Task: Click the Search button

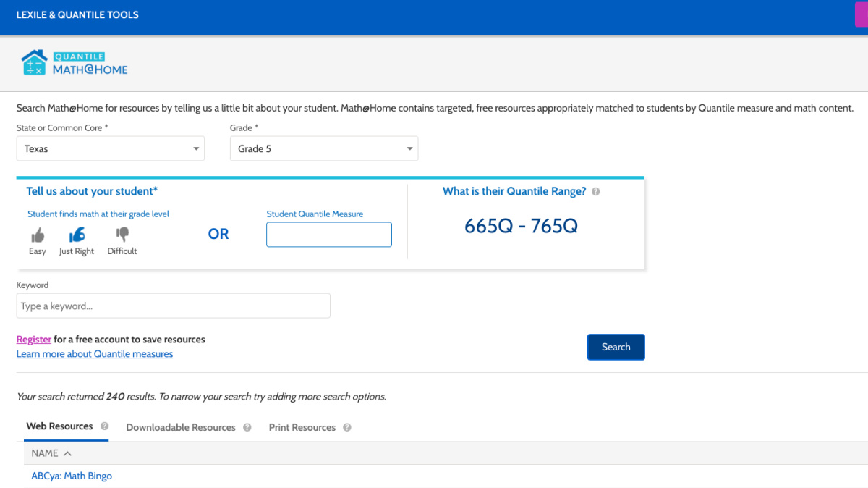Action: (616, 347)
